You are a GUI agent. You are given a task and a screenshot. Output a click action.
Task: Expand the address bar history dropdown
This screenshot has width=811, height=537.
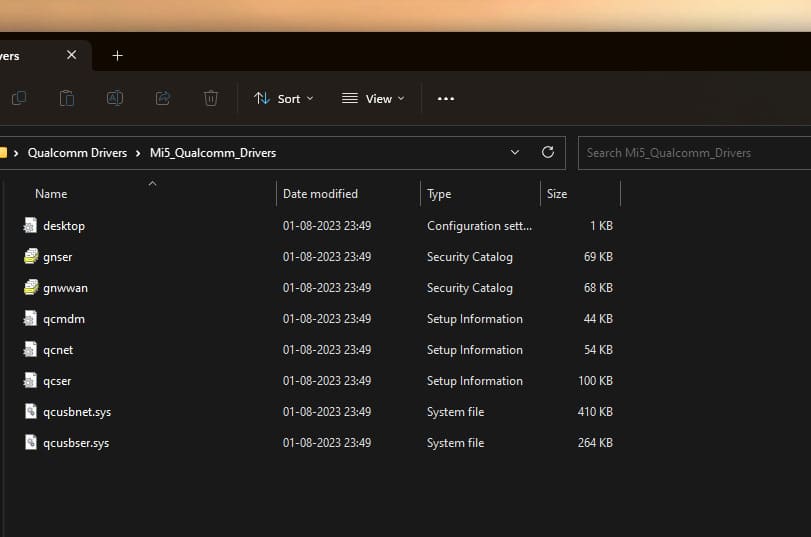[x=515, y=152]
